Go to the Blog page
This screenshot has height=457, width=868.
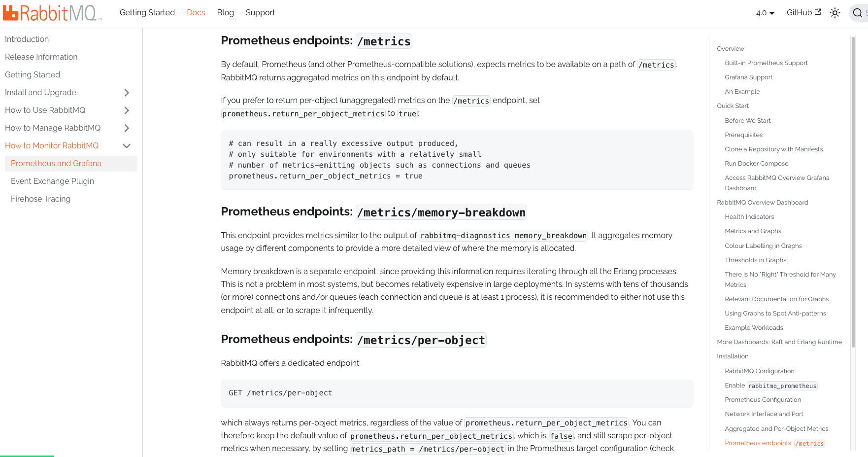pos(225,13)
